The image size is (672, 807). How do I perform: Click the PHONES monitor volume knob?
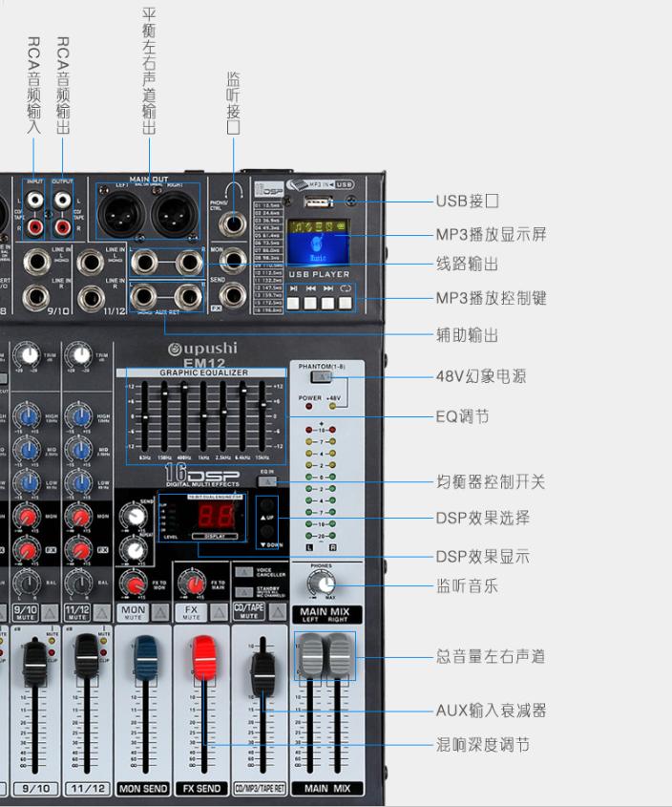click(x=322, y=584)
